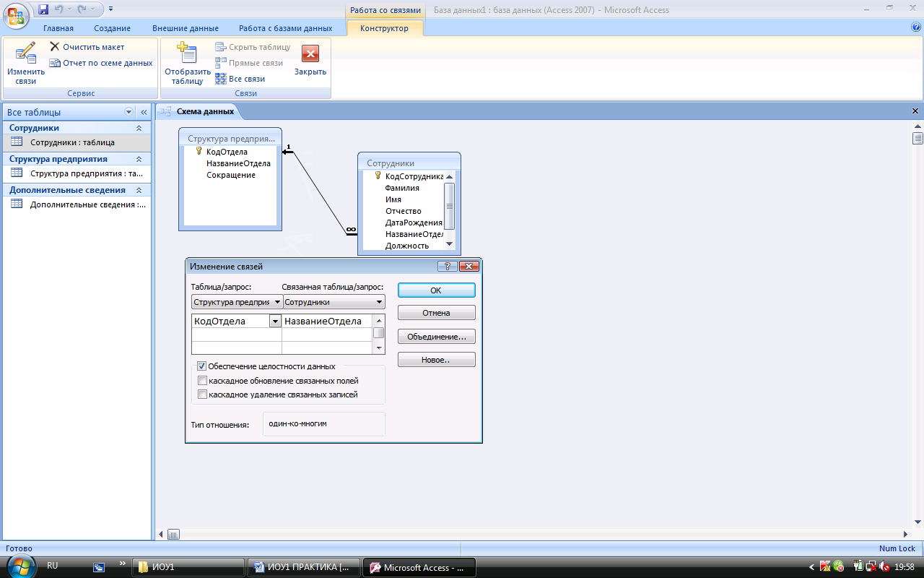Viewport: 924px width, 578px height.
Task: Click taskbar clock 19:58
Action: pos(905,567)
